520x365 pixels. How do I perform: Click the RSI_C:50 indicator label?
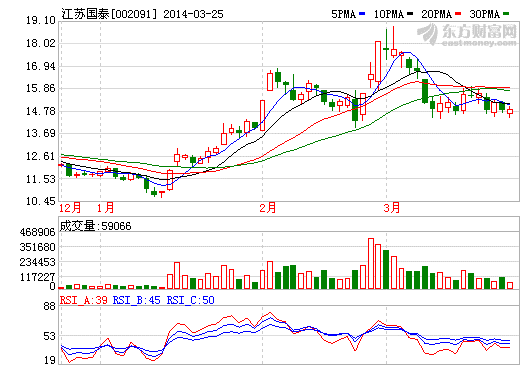pyautogui.click(x=191, y=300)
